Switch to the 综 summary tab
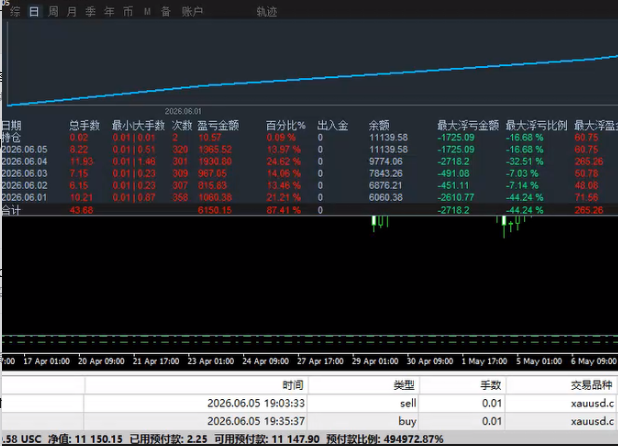 pos(15,11)
